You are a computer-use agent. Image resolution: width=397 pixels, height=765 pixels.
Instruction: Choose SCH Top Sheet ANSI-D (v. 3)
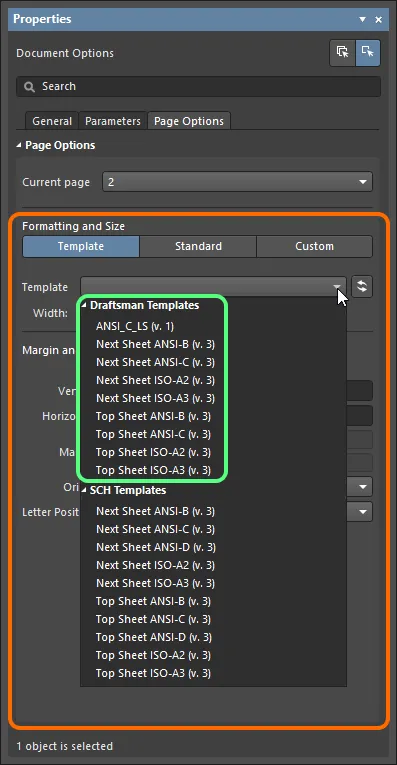154,637
